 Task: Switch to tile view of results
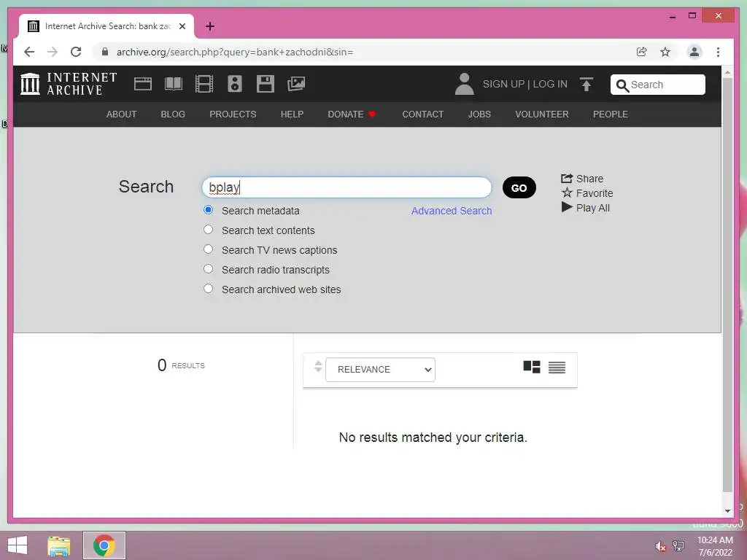tap(532, 367)
